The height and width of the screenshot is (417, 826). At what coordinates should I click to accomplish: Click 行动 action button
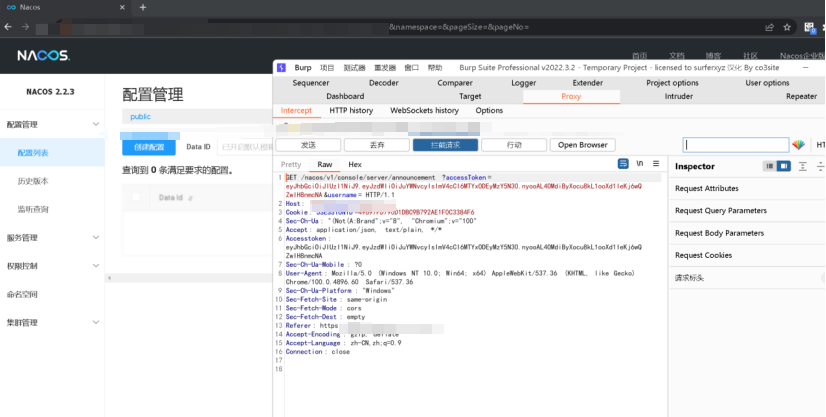(x=514, y=145)
